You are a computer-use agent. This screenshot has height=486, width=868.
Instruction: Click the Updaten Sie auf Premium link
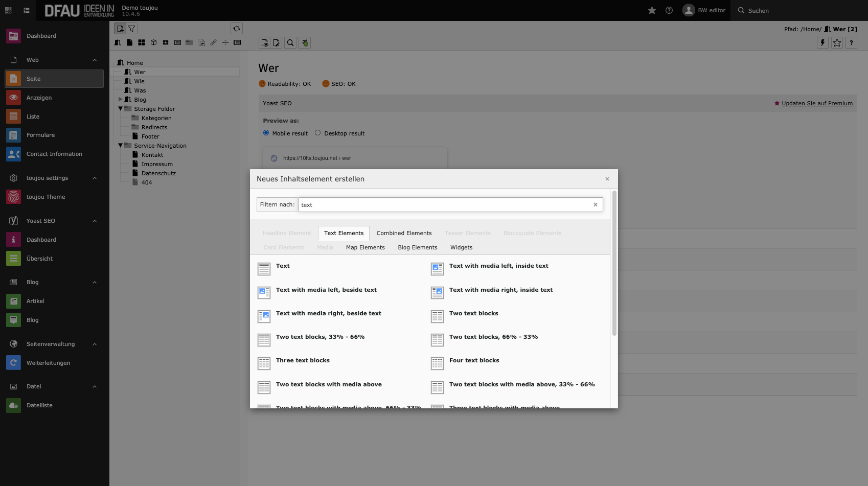pos(817,103)
